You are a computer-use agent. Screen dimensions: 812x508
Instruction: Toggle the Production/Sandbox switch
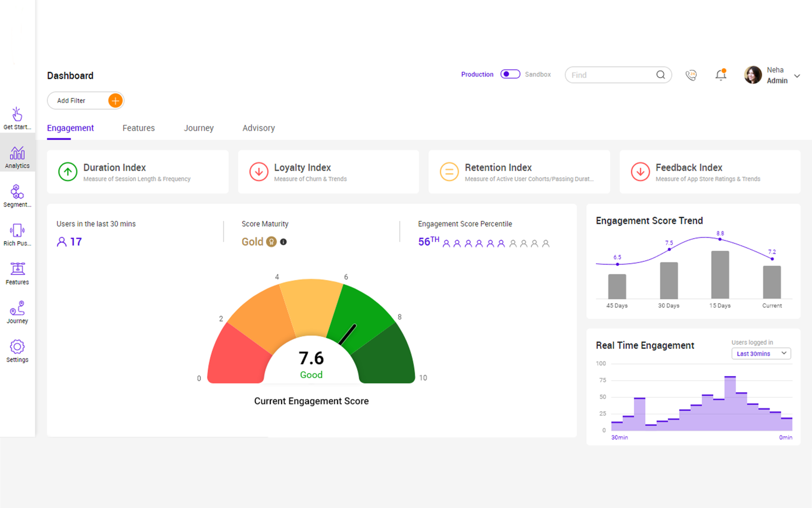pos(510,74)
